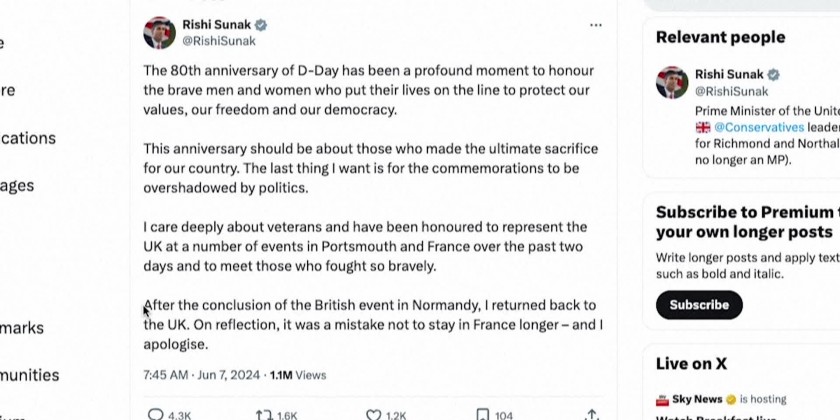Open the three-dot more options menu on the post
This screenshot has width=840, height=420.
(x=596, y=25)
